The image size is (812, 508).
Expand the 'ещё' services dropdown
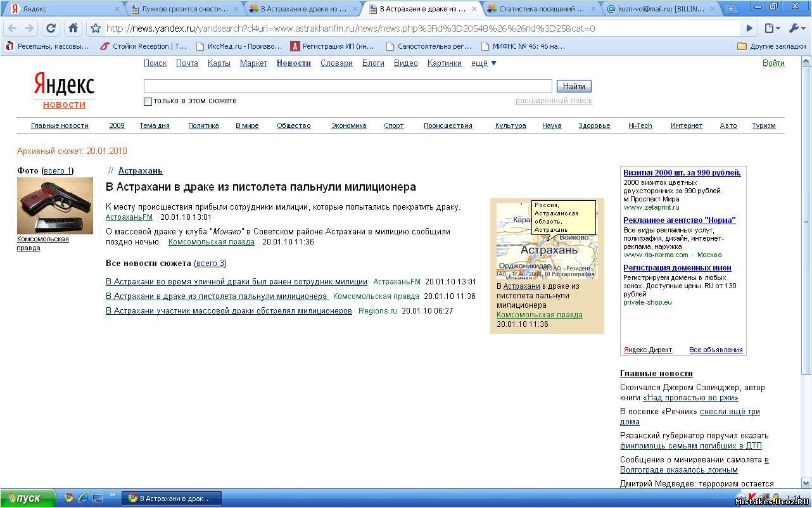click(484, 63)
